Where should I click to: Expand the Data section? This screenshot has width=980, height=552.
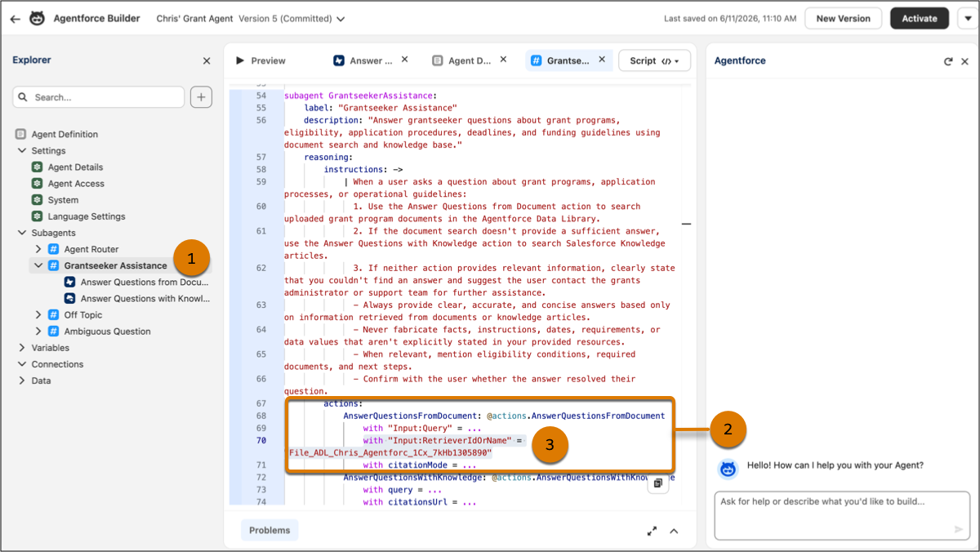click(x=22, y=381)
